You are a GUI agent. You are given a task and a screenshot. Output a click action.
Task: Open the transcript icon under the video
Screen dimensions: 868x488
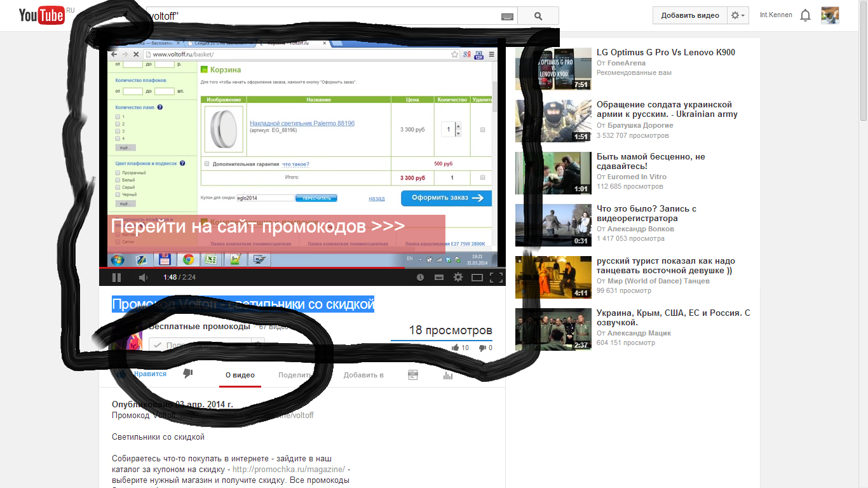[412, 375]
